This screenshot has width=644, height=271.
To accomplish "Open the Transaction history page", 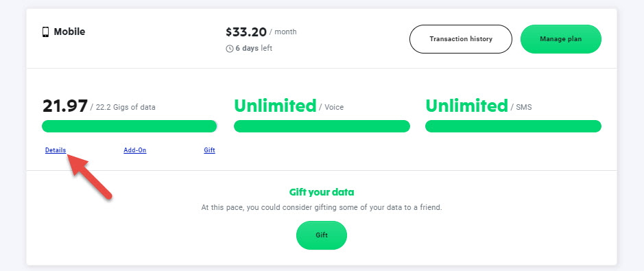I will [460, 39].
